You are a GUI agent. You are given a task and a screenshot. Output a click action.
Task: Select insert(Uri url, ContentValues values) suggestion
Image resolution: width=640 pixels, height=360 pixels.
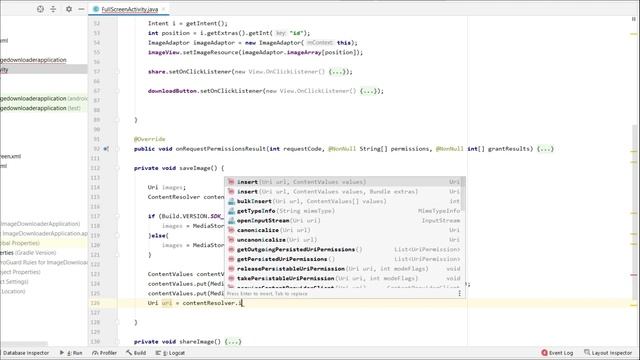tap(344, 182)
